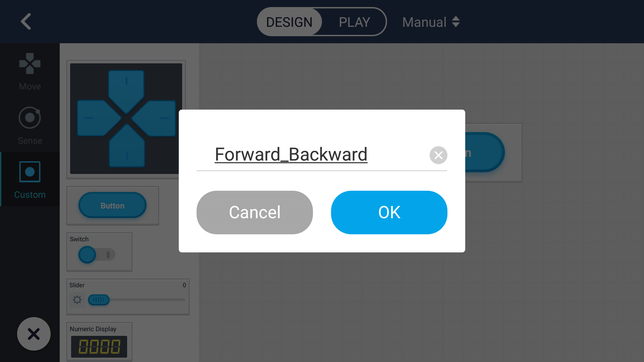Close the widget panel with X button
This screenshot has width=644, height=362.
(x=34, y=334)
